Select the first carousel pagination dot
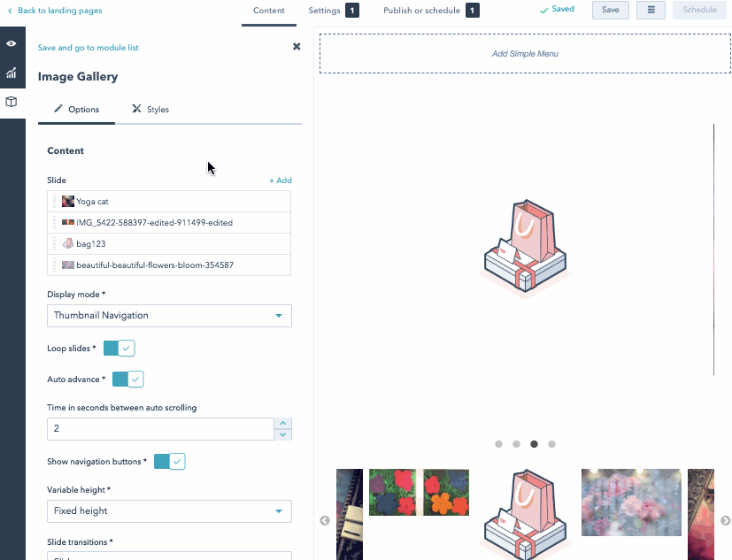The width and height of the screenshot is (732, 560). (x=498, y=444)
